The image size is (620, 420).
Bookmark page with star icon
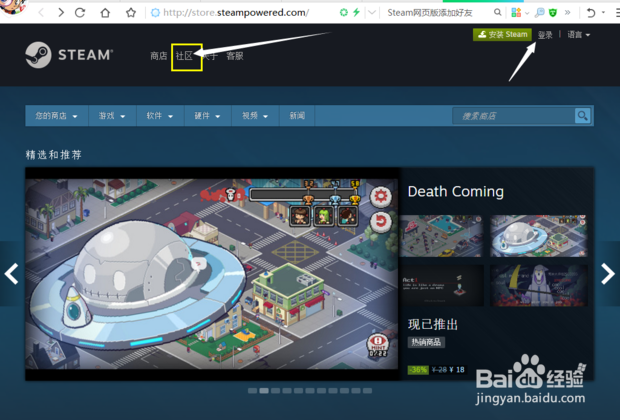click(x=131, y=13)
